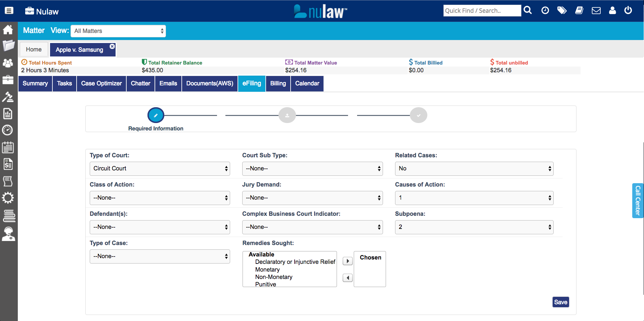Click the Home icon in left sidebar

click(x=8, y=30)
